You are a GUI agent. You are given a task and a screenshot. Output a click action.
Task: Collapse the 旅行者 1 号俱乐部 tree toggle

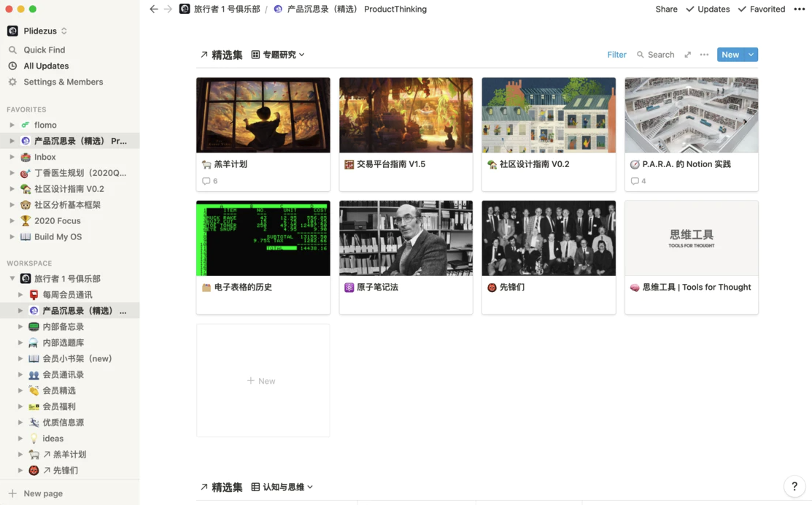coord(12,279)
